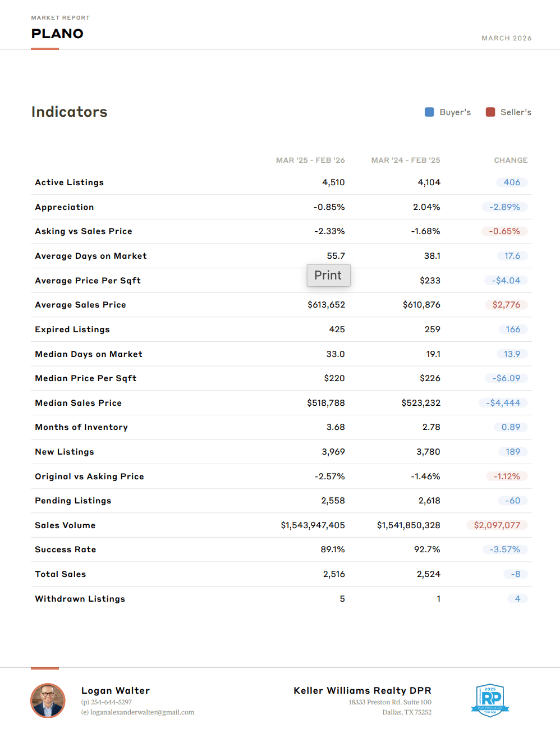Click the red -0.65% change badge
This screenshot has height=733, width=560.
point(504,231)
